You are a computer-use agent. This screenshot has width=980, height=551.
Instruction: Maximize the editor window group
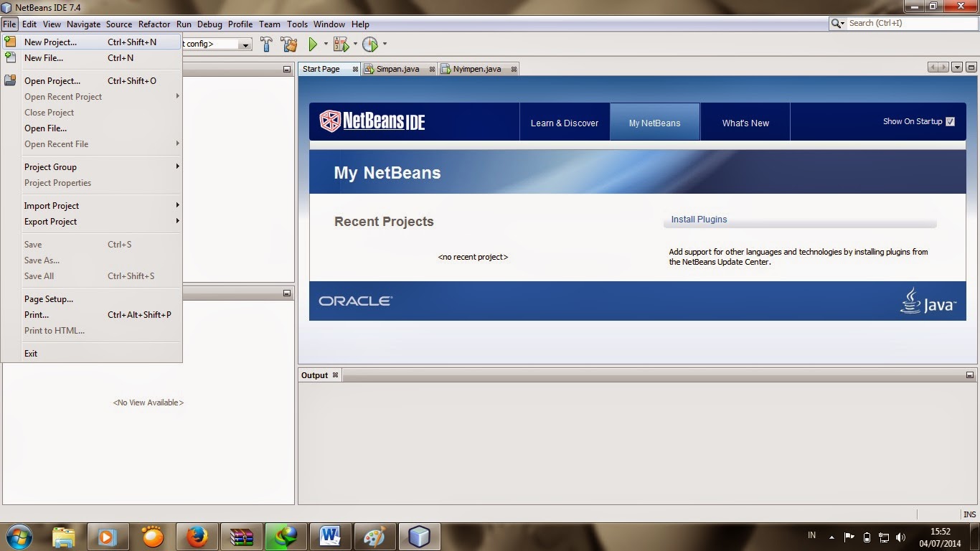pyautogui.click(x=971, y=67)
